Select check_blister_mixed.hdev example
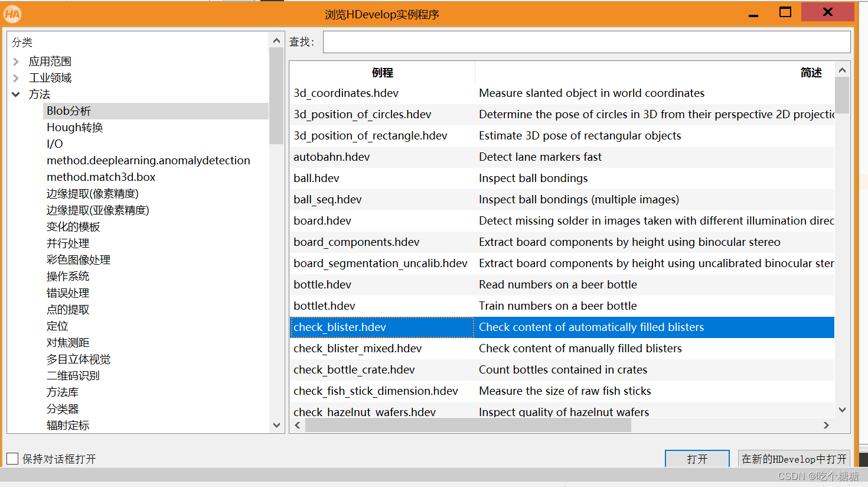The image size is (868, 487). coord(358,349)
